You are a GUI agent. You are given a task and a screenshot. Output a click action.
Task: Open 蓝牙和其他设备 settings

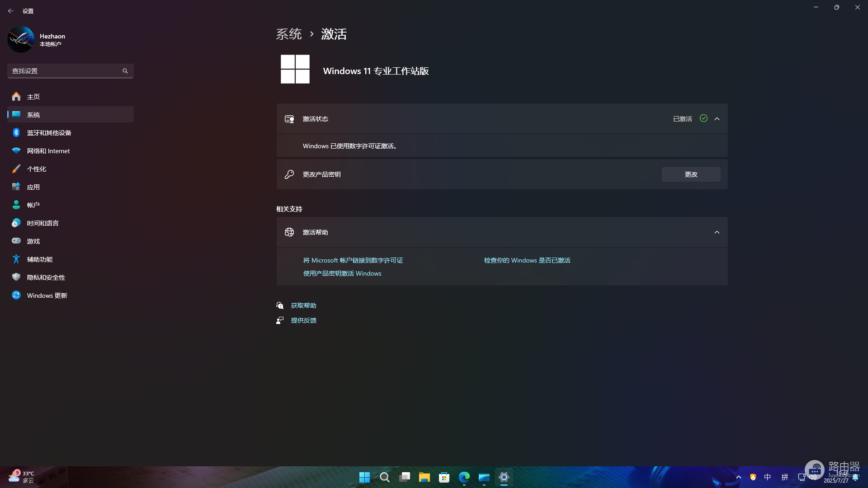pos(71,133)
